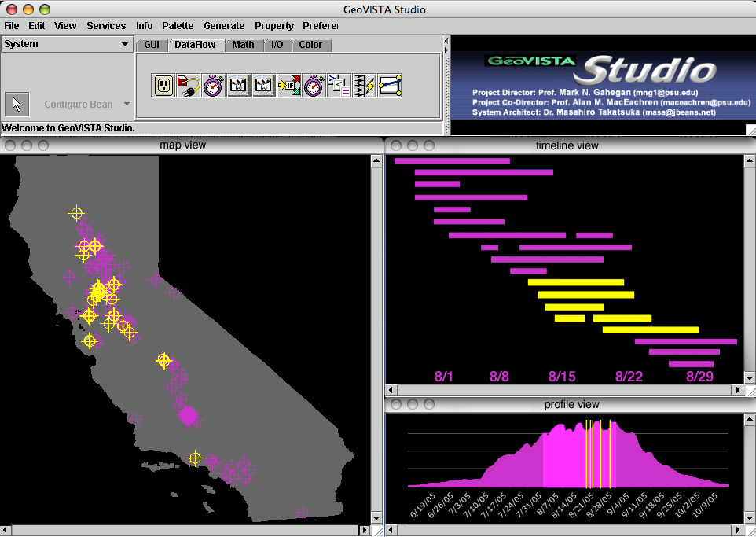Image resolution: width=756 pixels, height=537 pixels.
Task: Pick the picture-frame bean just before the IF icon
Action: coord(264,86)
